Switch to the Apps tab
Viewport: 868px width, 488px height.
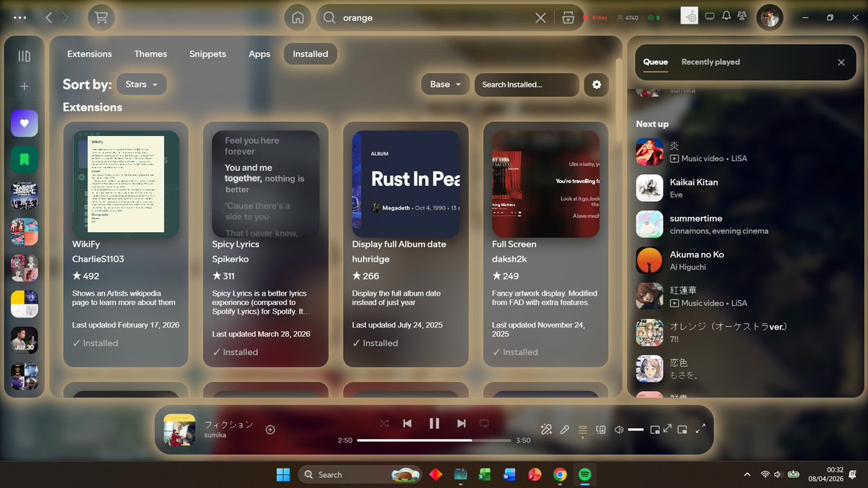point(260,54)
